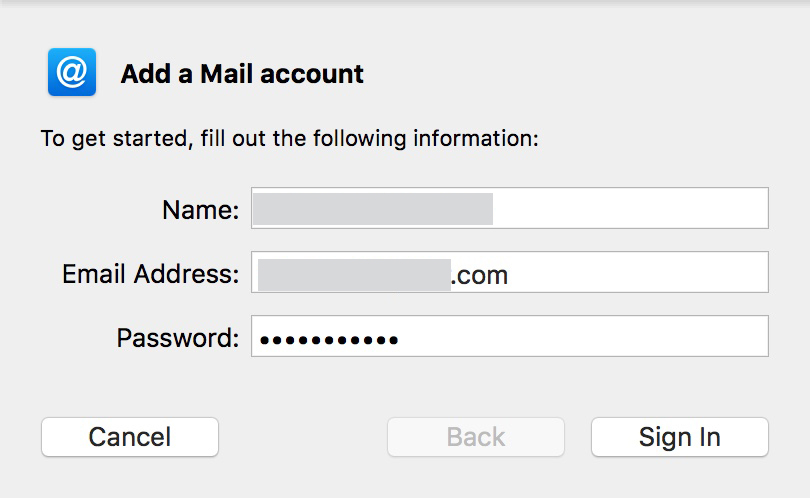Click inside the Email Address field

630,273
